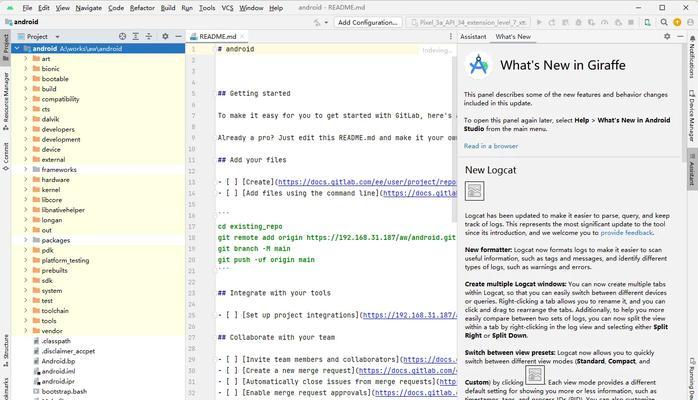Hide the Assistant panel
This screenshot has width=698, height=400.
coord(680,36)
